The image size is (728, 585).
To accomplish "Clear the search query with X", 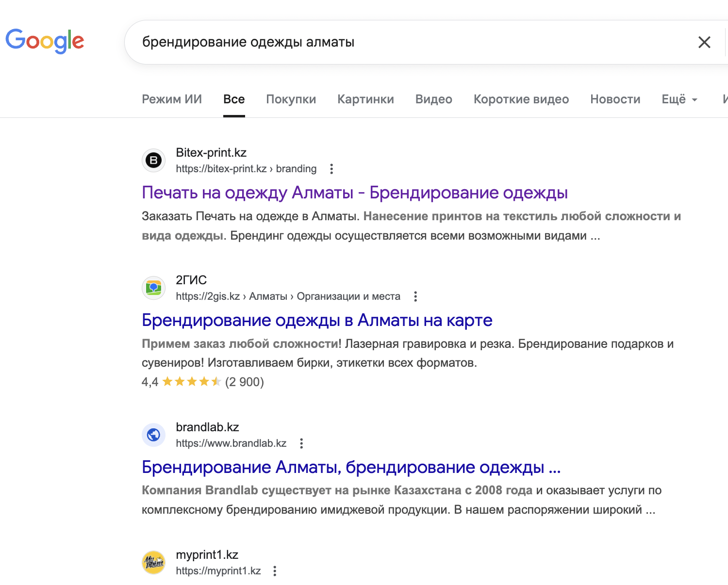I will click(x=704, y=42).
